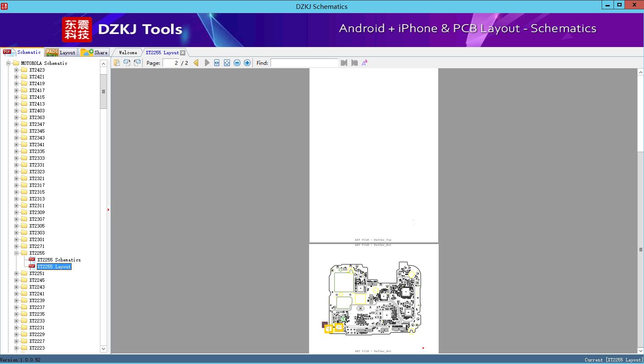644x364 pixels.
Task: Fit whole page in view
Action: pos(227,63)
